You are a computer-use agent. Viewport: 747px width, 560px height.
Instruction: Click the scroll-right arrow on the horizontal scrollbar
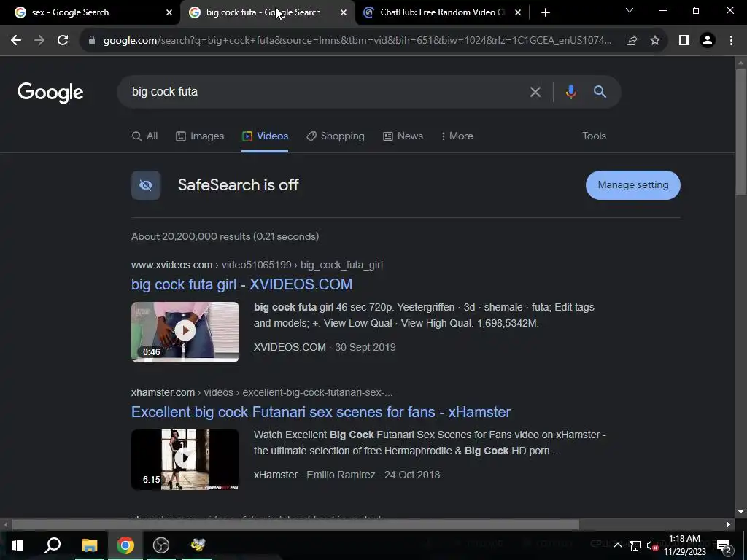[729, 525]
